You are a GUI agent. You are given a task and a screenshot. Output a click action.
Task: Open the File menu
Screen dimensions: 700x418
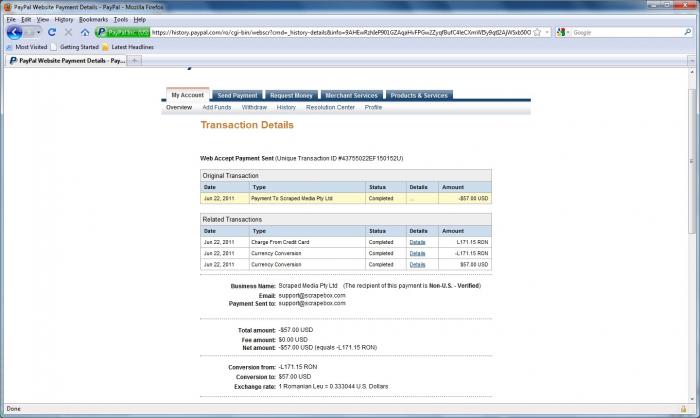coord(11,20)
